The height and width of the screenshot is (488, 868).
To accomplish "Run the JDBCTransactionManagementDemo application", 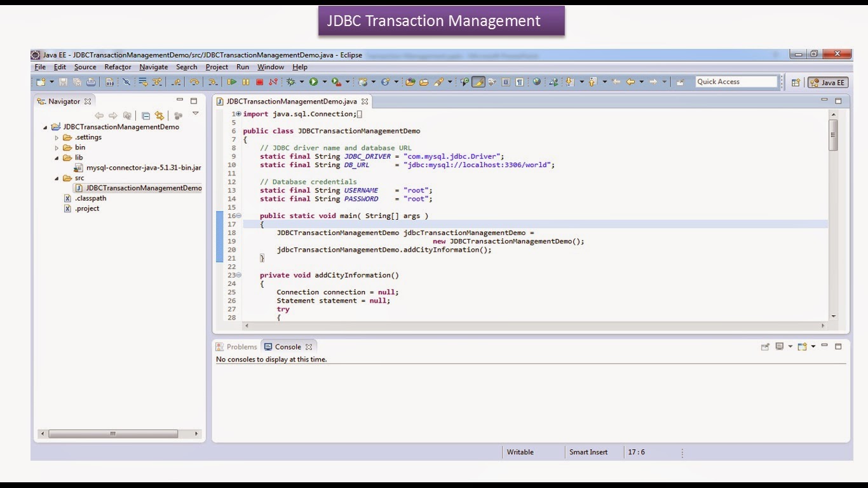I will (x=315, y=81).
